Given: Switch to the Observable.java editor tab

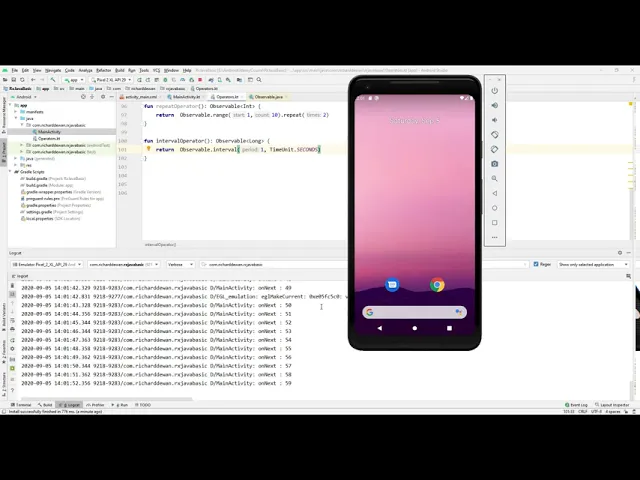Looking at the screenshot, I should [268, 97].
